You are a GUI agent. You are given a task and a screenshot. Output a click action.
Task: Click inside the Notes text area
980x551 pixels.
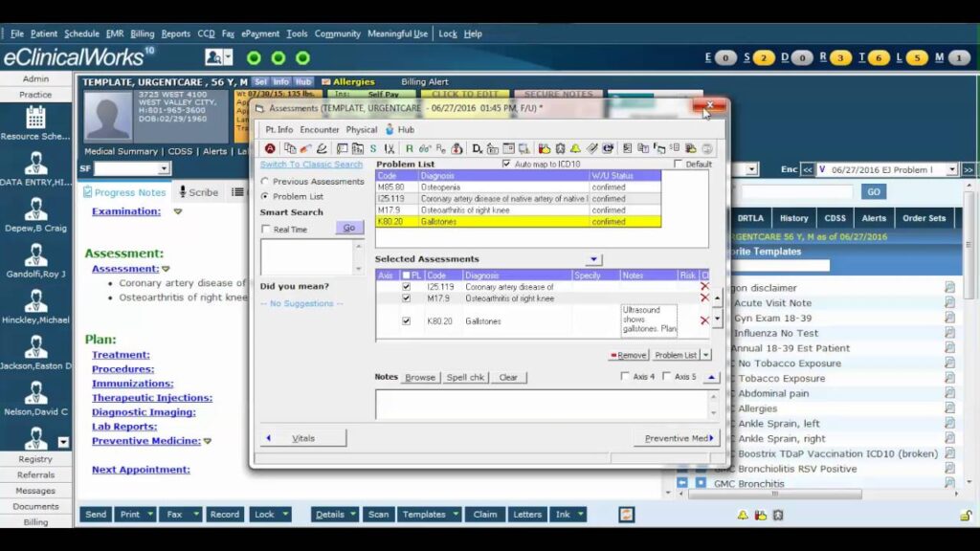[x=542, y=405]
